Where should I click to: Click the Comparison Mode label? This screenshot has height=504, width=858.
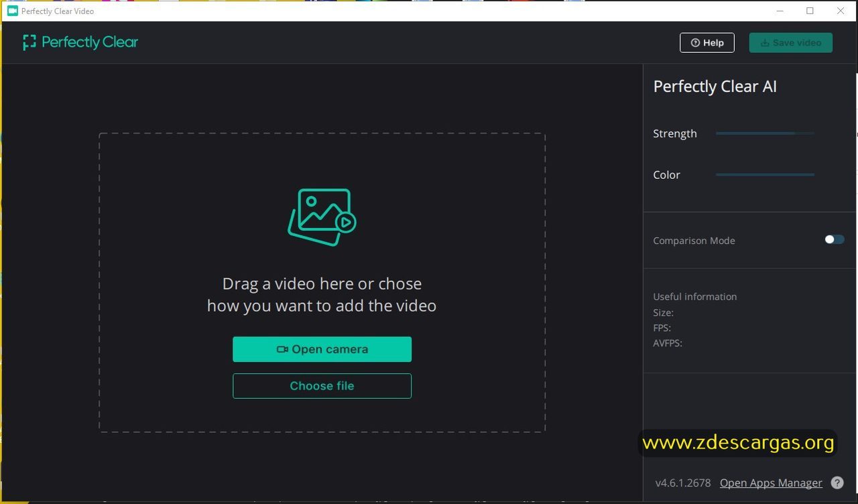694,241
